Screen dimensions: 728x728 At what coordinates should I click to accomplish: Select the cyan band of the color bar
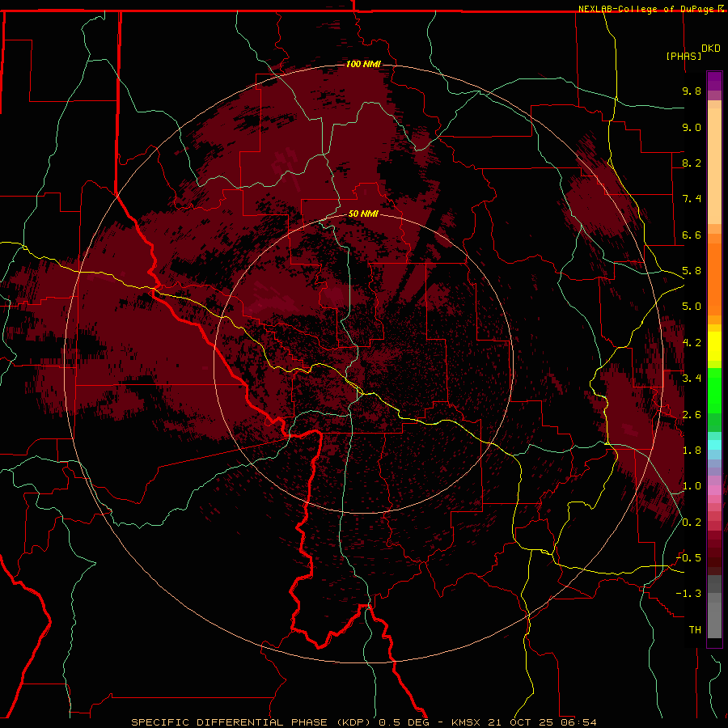pyautogui.click(x=714, y=445)
